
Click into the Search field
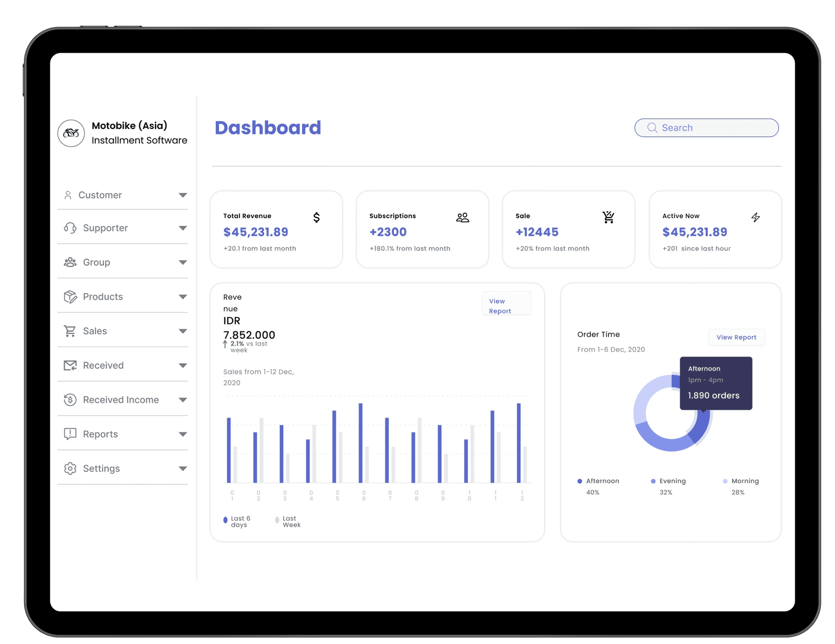706,128
